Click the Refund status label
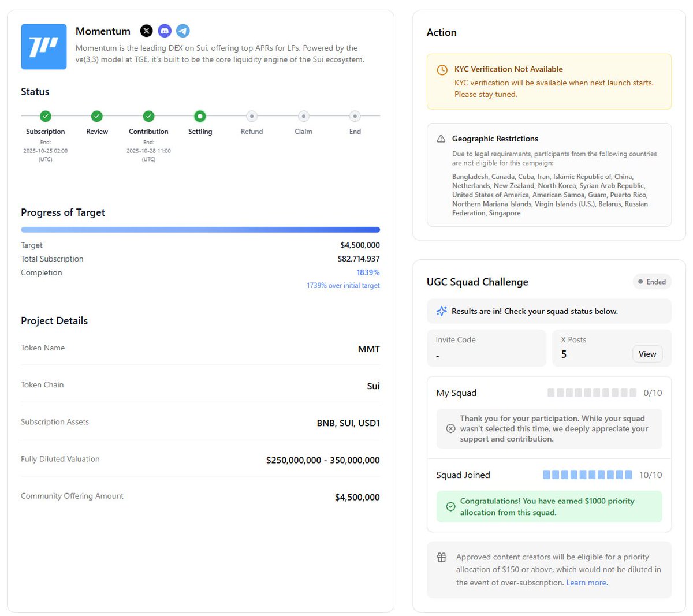Viewport: 693px width, 616px height. click(x=252, y=132)
